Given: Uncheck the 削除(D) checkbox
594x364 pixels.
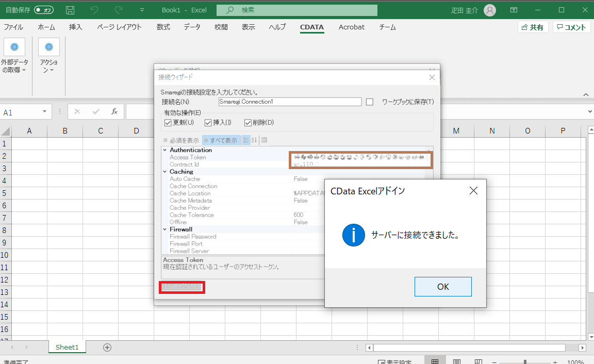Looking at the screenshot, I should click(x=248, y=123).
